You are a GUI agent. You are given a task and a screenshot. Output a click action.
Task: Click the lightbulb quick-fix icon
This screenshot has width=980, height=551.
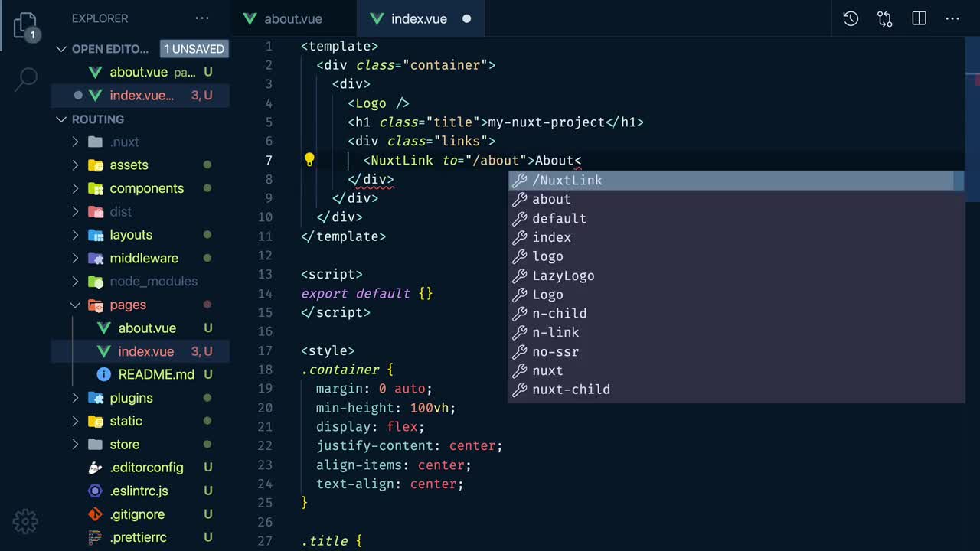[x=309, y=160]
